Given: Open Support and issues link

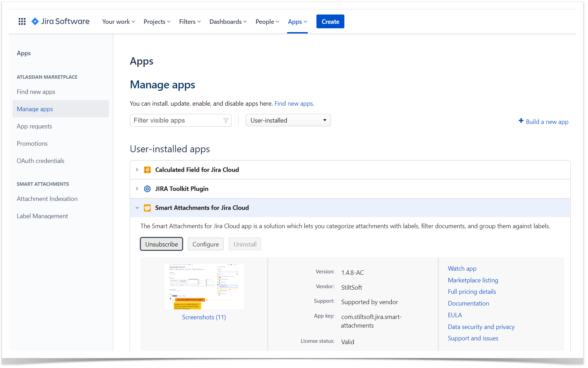Looking at the screenshot, I should click(473, 338).
